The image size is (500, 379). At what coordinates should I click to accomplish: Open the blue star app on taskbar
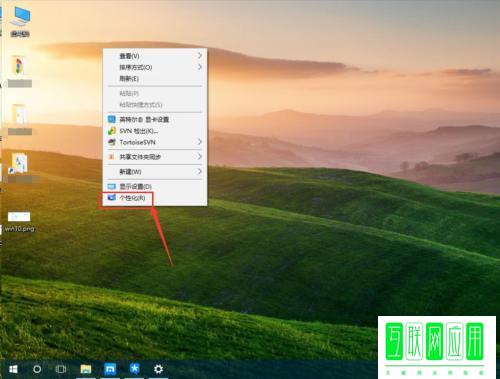click(x=134, y=368)
